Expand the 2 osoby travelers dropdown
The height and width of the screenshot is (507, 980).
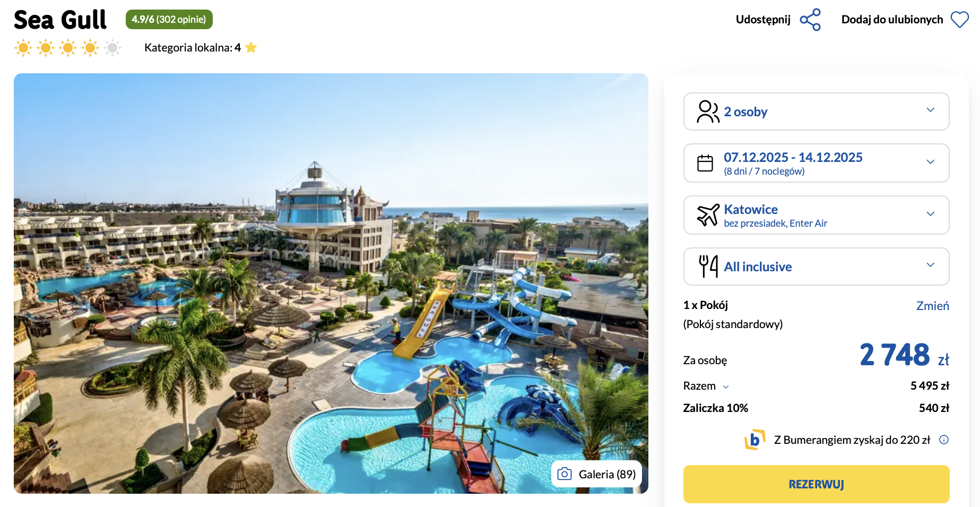click(x=816, y=111)
